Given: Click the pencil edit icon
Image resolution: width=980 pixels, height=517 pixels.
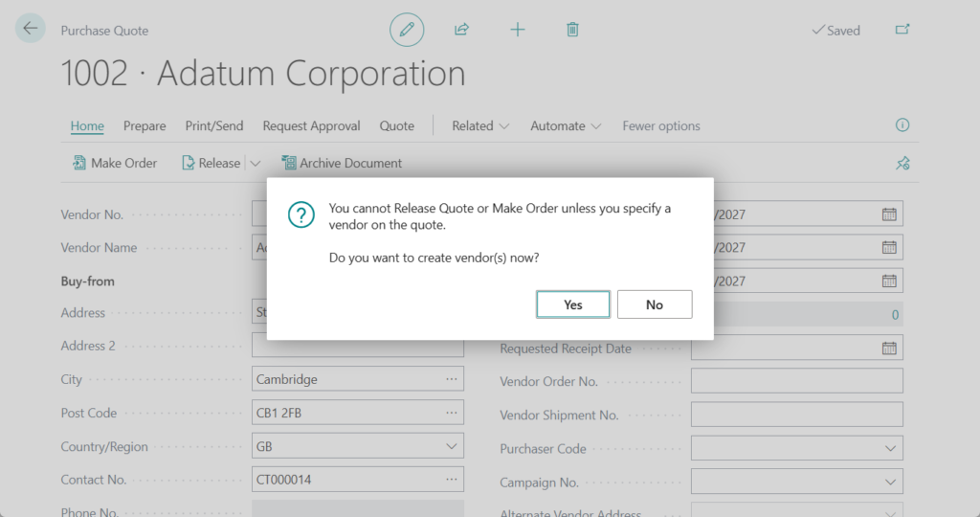Looking at the screenshot, I should [x=407, y=30].
